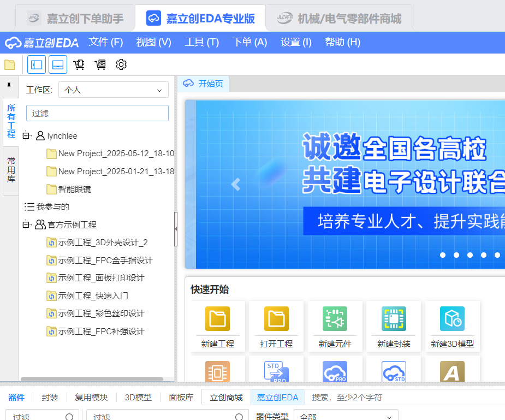Open the 智能眼镜 project
The image size is (505, 420).
point(69,189)
